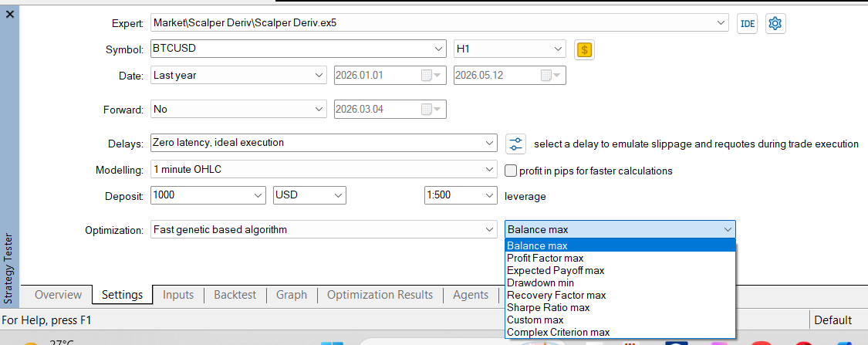Open Fast genetic based algorithm dropdown
The width and height of the screenshot is (868, 345).
tap(489, 229)
